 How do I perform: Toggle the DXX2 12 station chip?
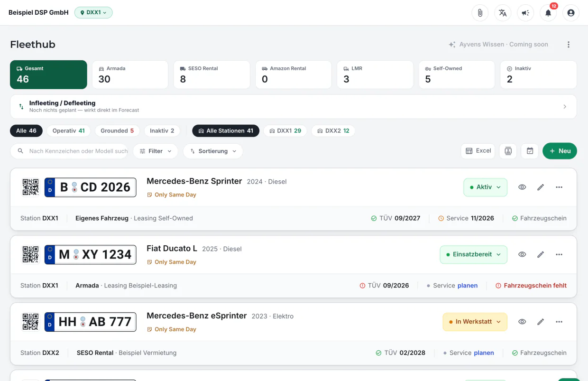point(333,130)
